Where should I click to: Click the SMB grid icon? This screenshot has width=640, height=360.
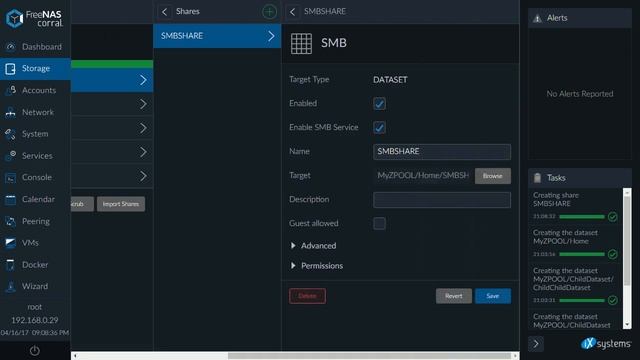click(x=301, y=43)
